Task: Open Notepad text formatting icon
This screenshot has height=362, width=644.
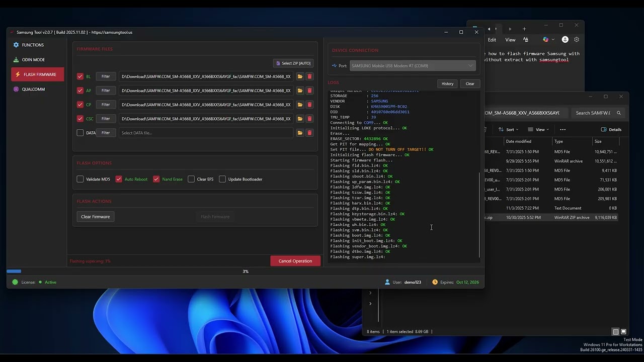Action: coord(526,40)
